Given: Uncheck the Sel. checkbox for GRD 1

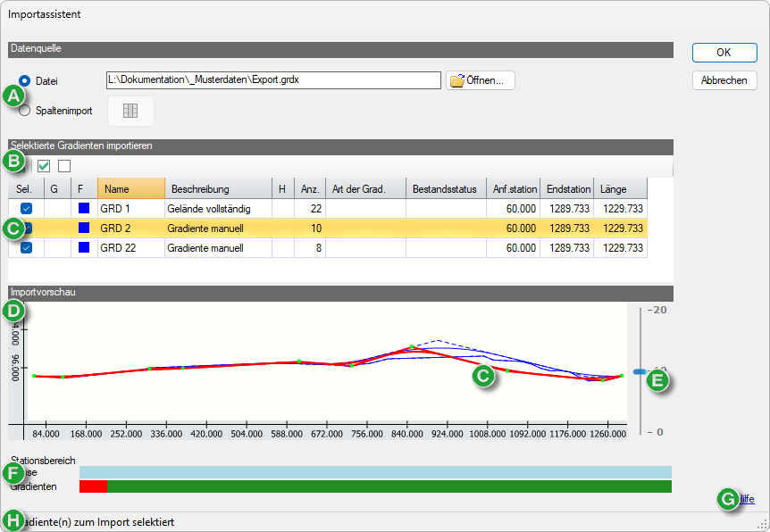Looking at the screenshot, I should [26, 209].
